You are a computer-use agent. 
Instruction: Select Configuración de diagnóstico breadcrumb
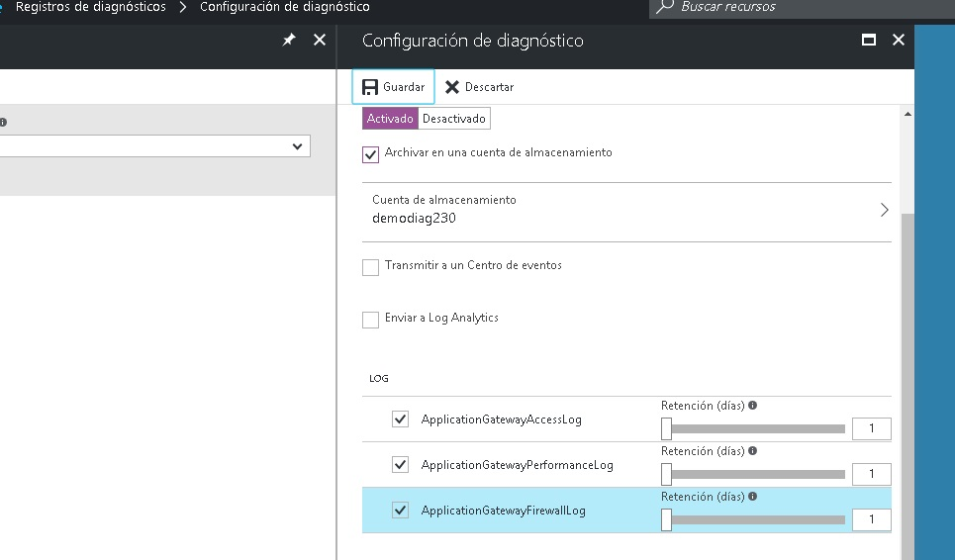(x=285, y=7)
